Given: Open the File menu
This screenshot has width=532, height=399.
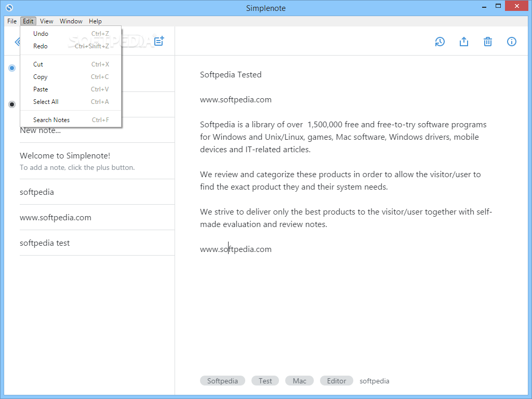Looking at the screenshot, I should 12,21.
